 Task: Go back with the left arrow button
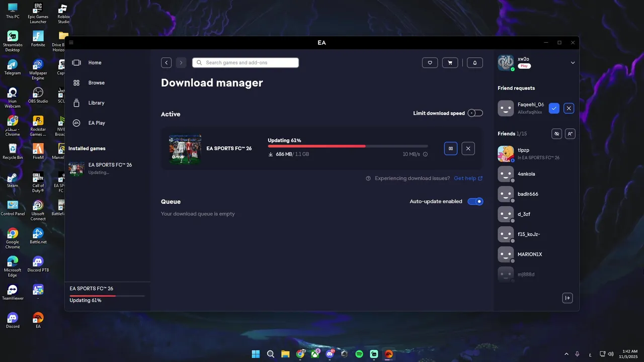(167, 63)
